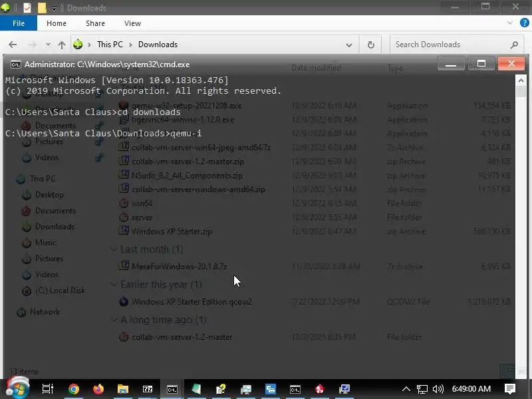Switch to the View ribbon tab
532x399 pixels.
click(x=132, y=23)
